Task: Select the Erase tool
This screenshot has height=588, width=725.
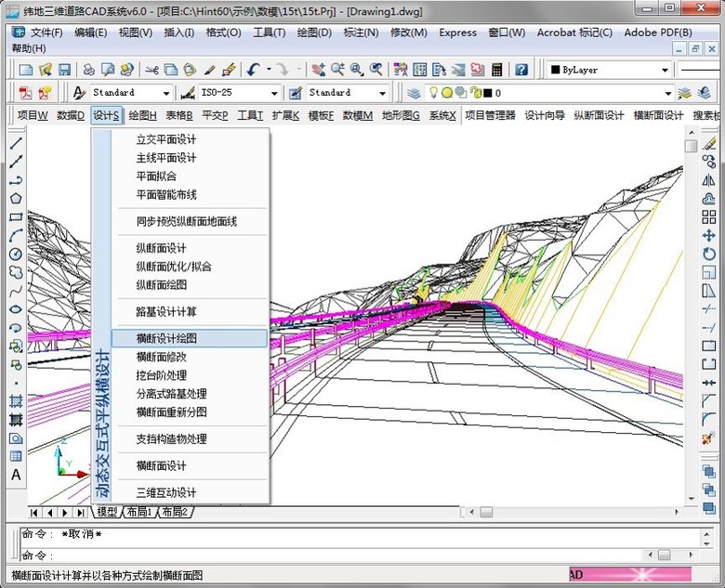Action: (709, 143)
